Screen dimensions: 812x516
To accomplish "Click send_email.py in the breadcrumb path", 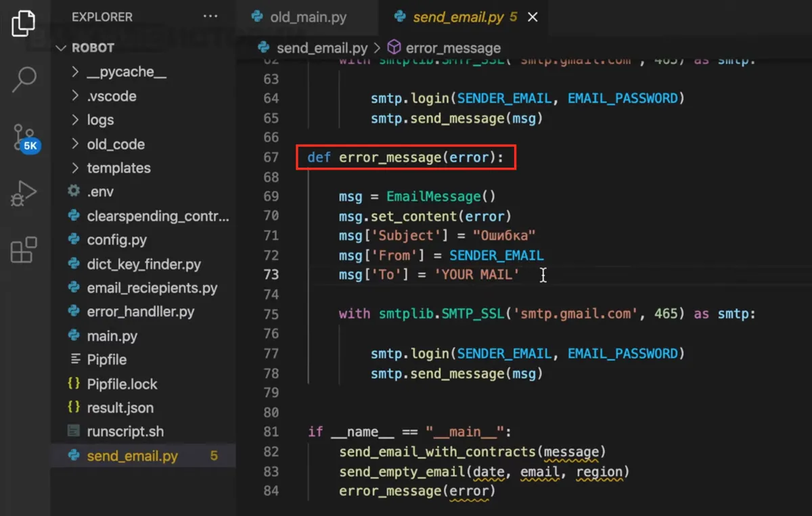I will tap(321, 48).
